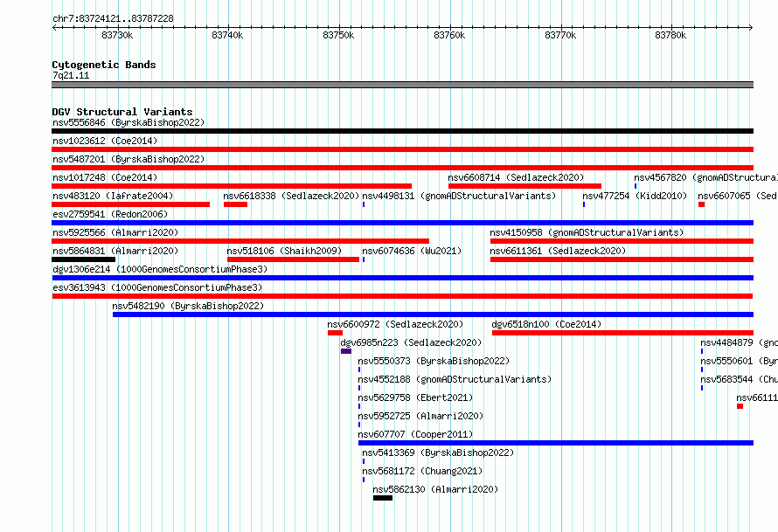Click nsv4552188 (gnomADStructuralVariants) label
Image resolution: width=778 pixels, height=532 pixels.
click(455, 379)
